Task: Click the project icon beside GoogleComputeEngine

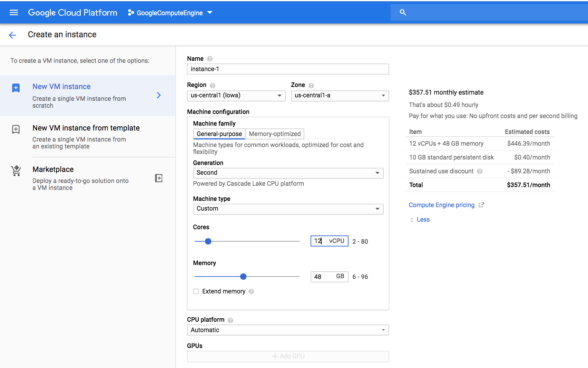Action: (x=131, y=13)
